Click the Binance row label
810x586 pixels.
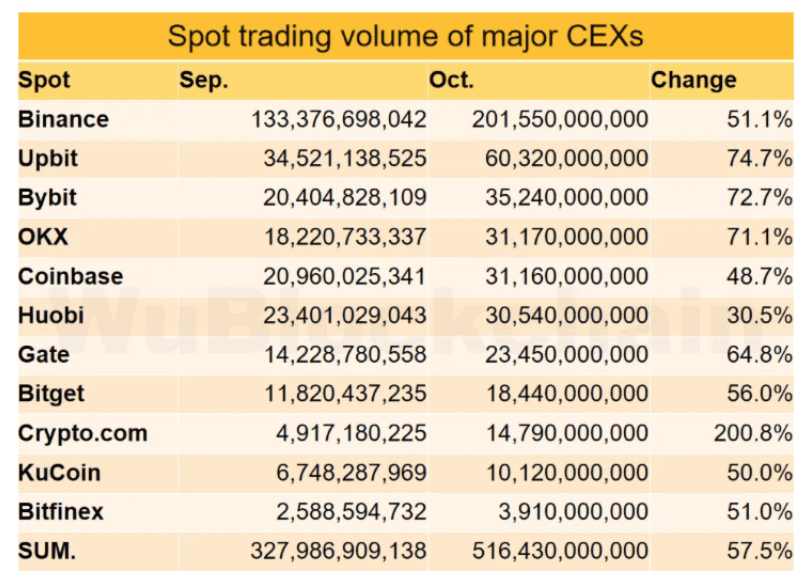click(63, 119)
